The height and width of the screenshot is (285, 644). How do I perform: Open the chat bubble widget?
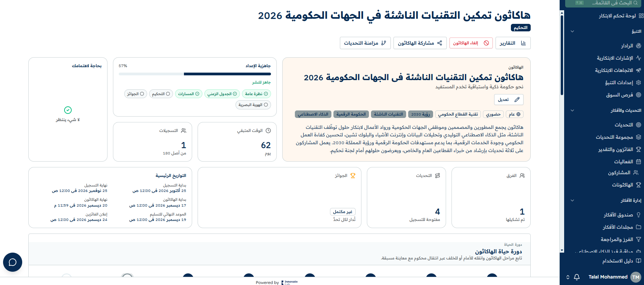pos(13,262)
